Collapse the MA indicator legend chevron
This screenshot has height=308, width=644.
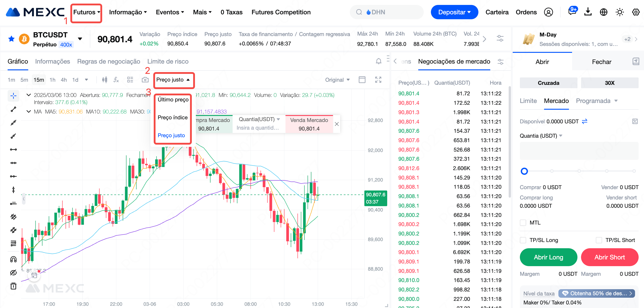pos(29,111)
